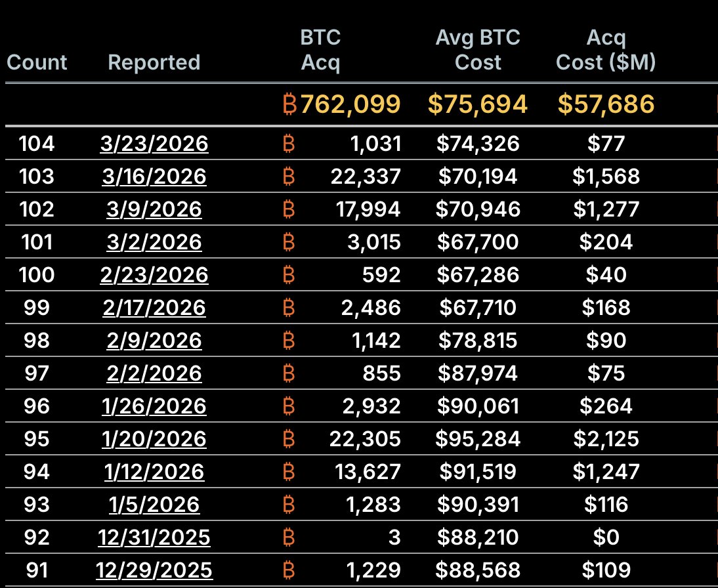The height and width of the screenshot is (588, 718).
Task: Click the Reported column header
Action: tap(154, 62)
